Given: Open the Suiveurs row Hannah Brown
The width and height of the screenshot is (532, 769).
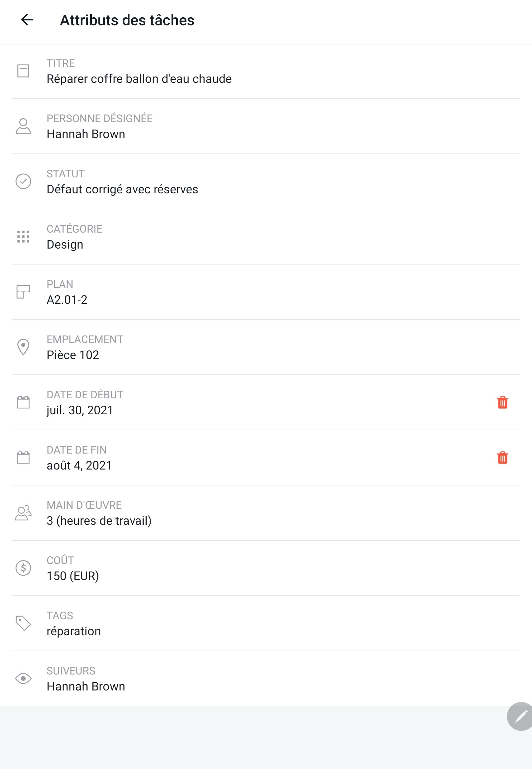Looking at the screenshot, I should (266, 678).
